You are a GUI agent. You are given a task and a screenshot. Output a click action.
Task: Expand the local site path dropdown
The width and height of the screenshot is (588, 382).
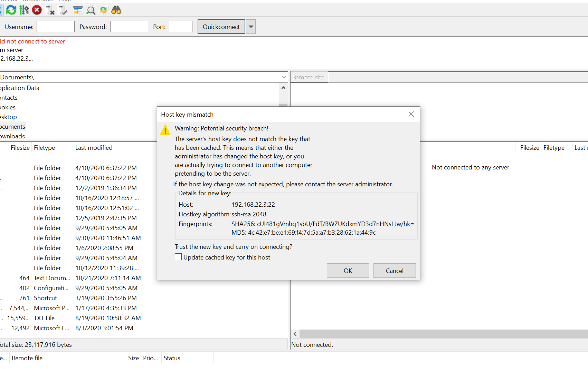pos(284,77)
